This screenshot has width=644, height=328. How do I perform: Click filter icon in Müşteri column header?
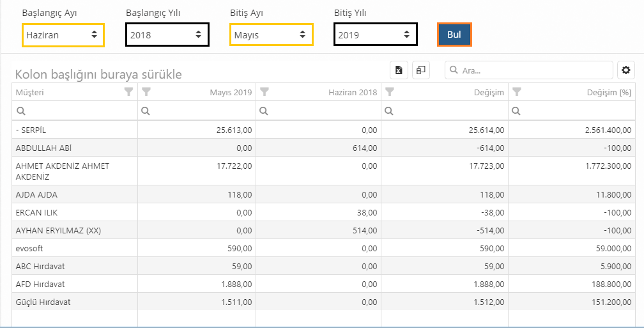point(128,92)
